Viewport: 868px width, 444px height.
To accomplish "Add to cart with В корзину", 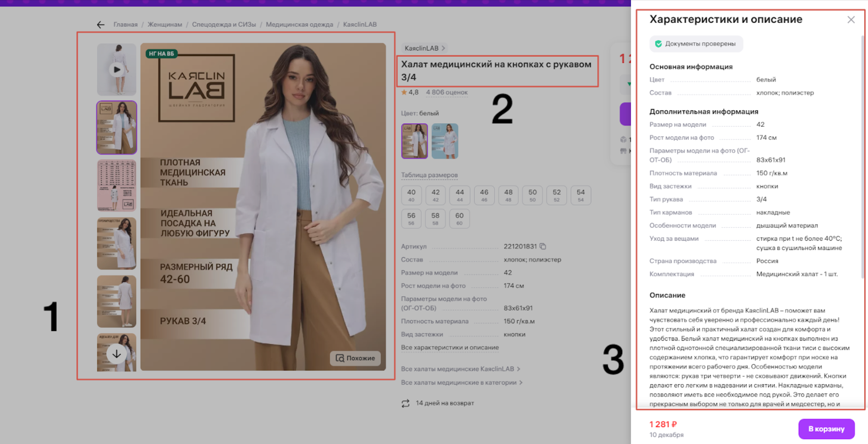I will pyautogui.click(x=826, y=429).
